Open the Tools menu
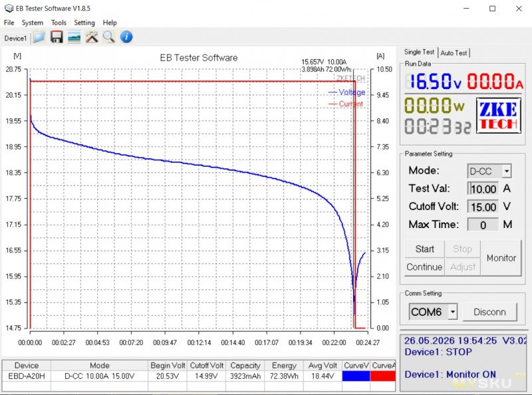This screenshot has height=395, width=532. pos(59,23)
